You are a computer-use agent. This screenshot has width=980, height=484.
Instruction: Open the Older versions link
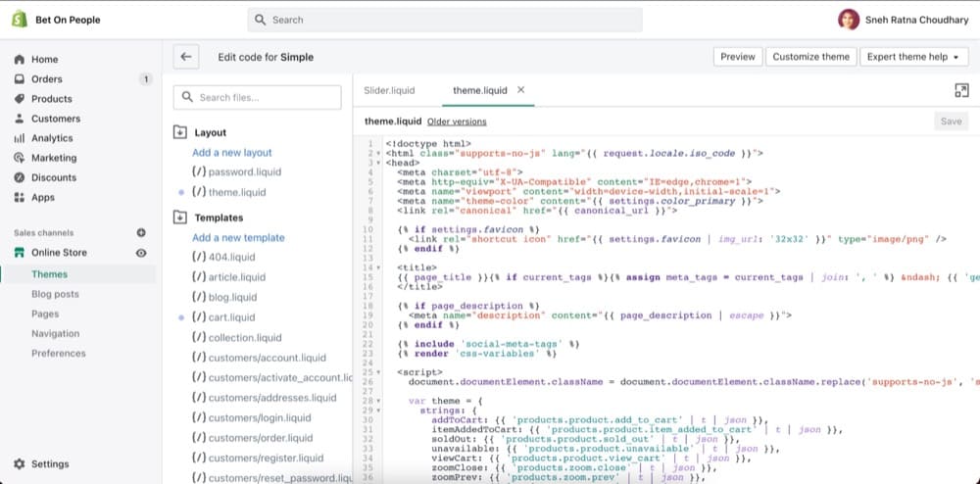(x=457, y=121)
